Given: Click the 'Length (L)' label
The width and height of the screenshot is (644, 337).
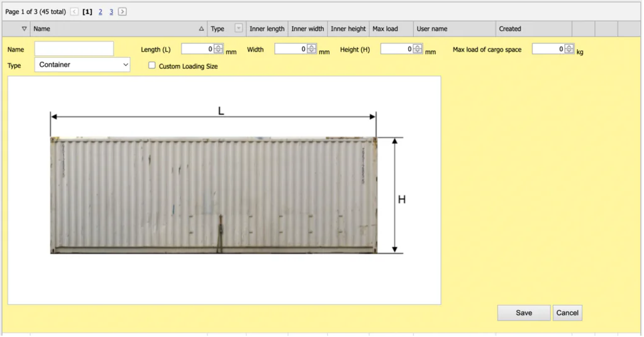Looking at the screenshot, I should click(156, 49).
